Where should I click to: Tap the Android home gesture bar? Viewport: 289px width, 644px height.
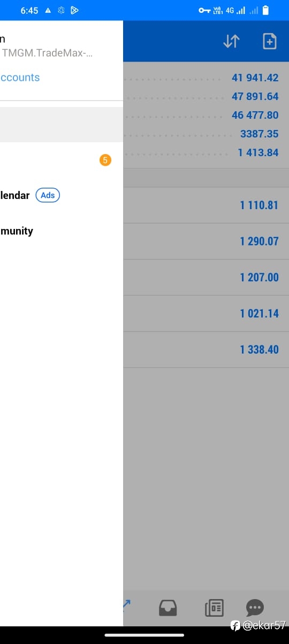click(144, 635)
